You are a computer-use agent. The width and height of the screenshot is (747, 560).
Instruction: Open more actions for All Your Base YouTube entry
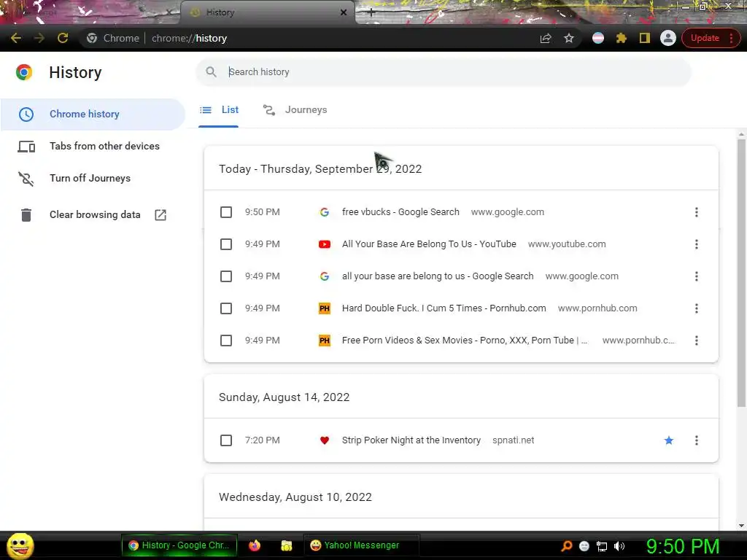pos(697,244)
